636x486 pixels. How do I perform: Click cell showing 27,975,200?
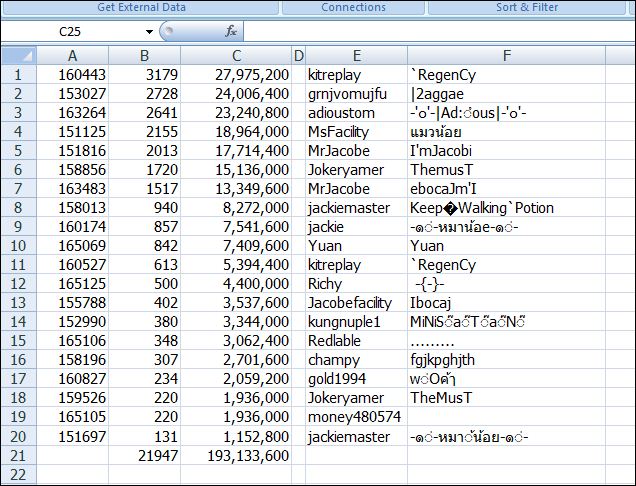pyautogui.click(x=236, y=75)
